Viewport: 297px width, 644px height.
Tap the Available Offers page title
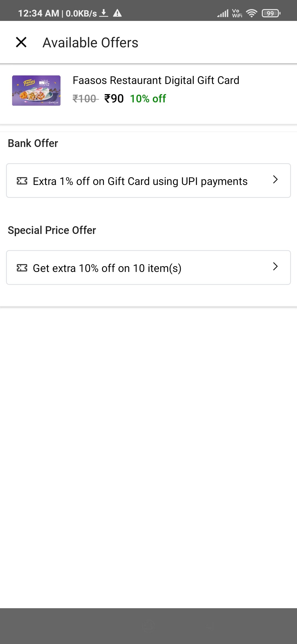point(90,43)
